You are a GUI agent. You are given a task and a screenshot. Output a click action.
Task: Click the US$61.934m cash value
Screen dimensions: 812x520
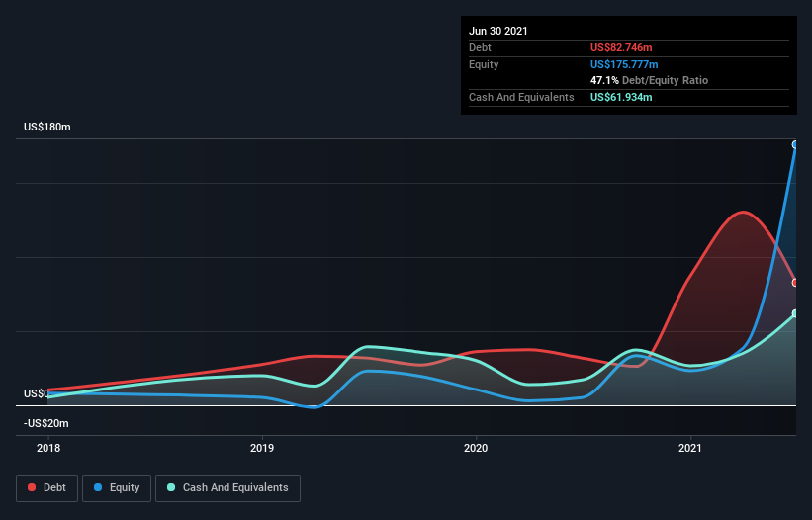(x=621, y=97)
